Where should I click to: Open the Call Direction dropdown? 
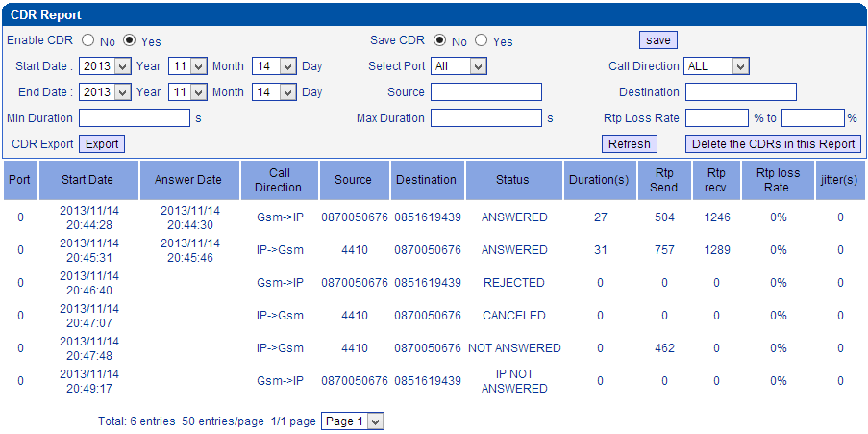tap(715, 66)
